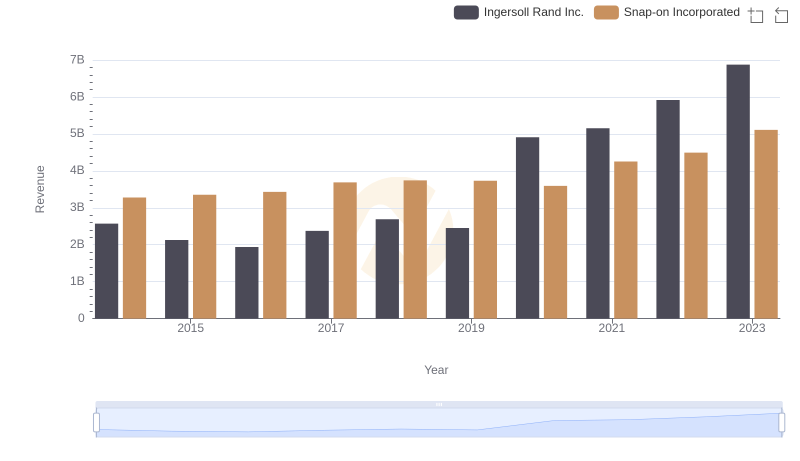Click Snap-on 2016 bar
The image size is (800, 461).
pos(275,255)
